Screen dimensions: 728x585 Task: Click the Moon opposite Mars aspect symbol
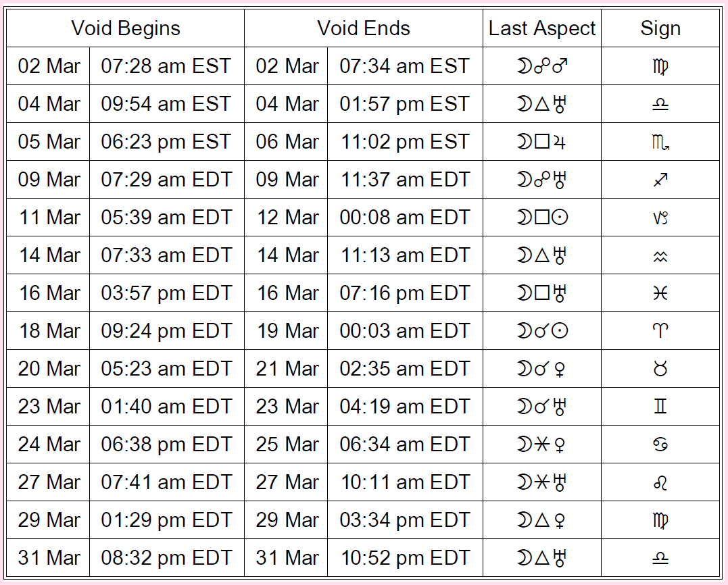point(541,66)
